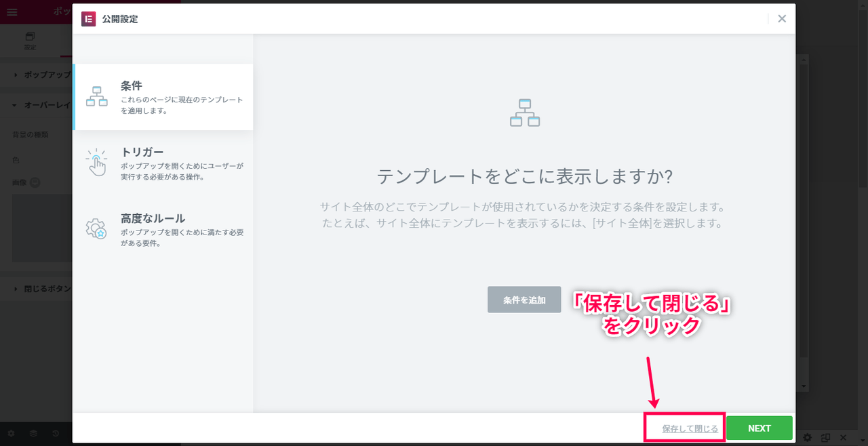Open the Navigator layers icon
The height and width of the screenshot is (446, 868).
33,433
